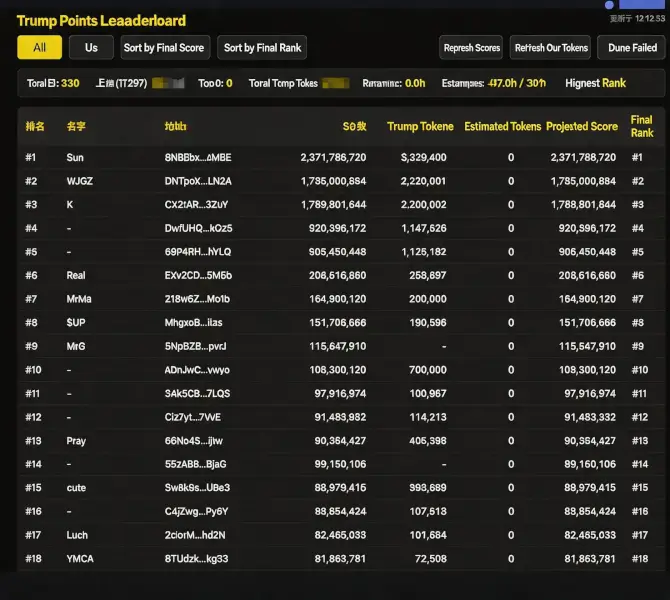Click the Refresh Our Tokens button

coord(550,47)
